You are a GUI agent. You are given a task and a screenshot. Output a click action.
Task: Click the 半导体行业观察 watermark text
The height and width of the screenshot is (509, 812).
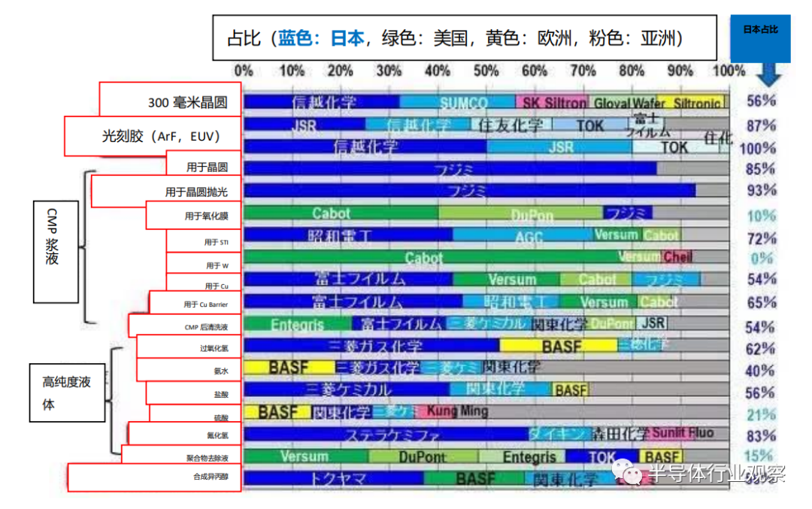point(717,474)
